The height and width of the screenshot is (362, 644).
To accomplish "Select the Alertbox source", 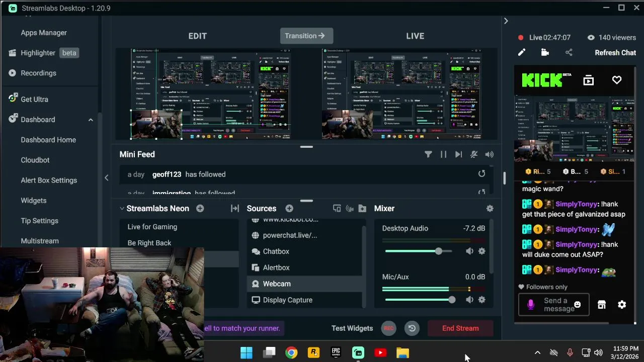I will 304,267.
